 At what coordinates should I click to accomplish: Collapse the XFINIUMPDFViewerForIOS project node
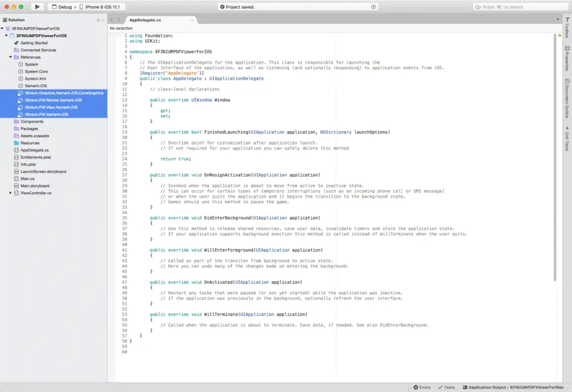6,35
